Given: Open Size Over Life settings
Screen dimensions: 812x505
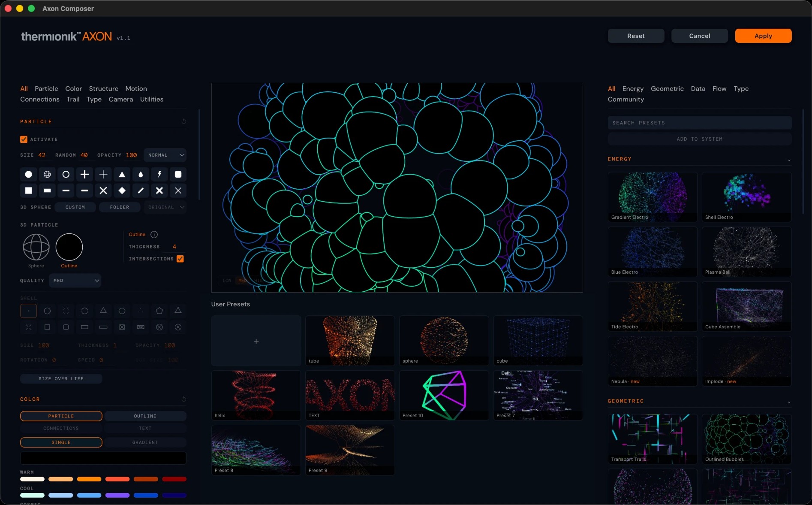Looking at the screenshot, I should point(61,379).
